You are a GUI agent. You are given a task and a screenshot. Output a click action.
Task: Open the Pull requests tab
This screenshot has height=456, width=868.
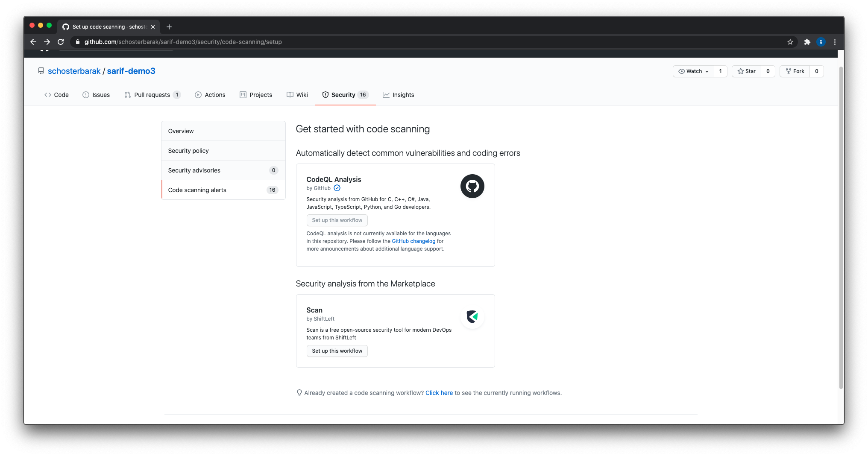pos(152,95)
